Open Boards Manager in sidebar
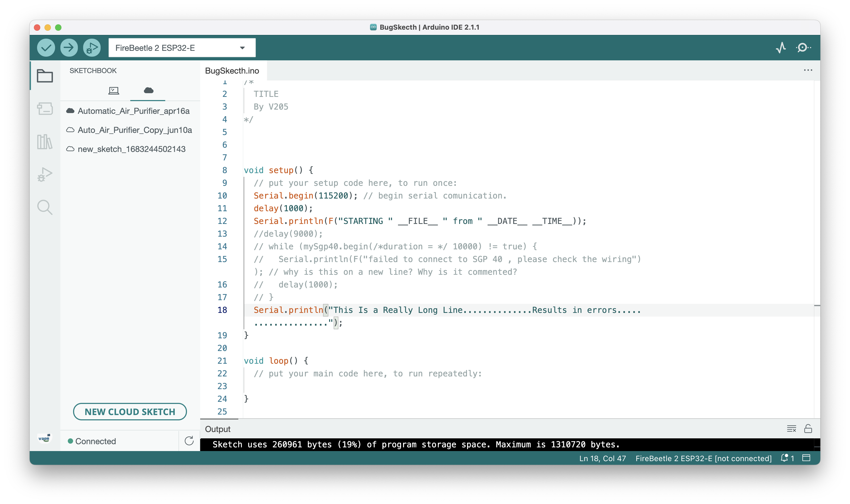Image resolution: width=850 pixels, height=504 pixels. coord(45,109)
